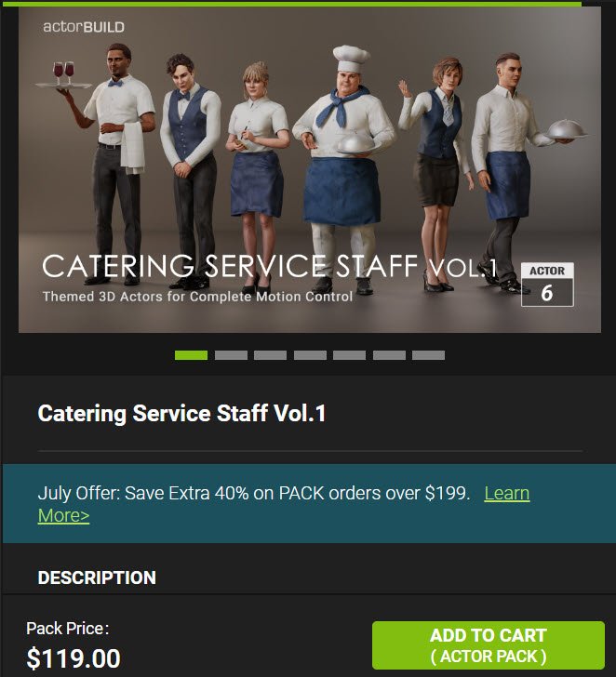Open the sixth carousel slide indicator
616x677 pixels.
click(x=389, y=355)
